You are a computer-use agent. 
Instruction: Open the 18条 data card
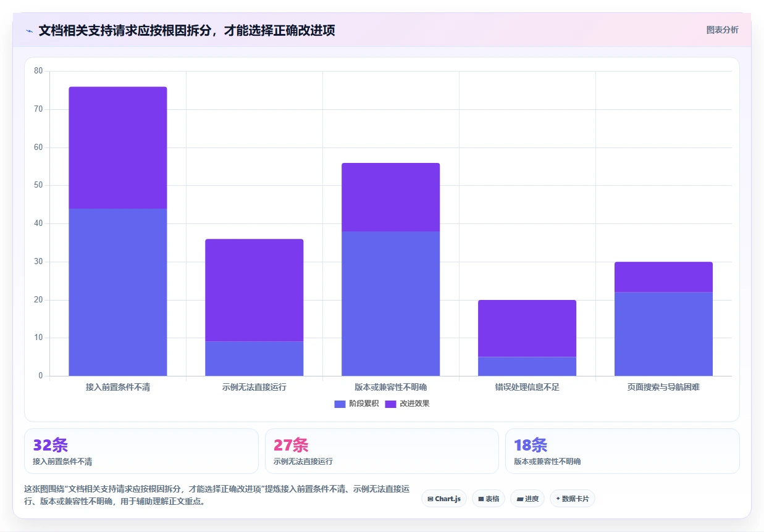click(622, 451)
